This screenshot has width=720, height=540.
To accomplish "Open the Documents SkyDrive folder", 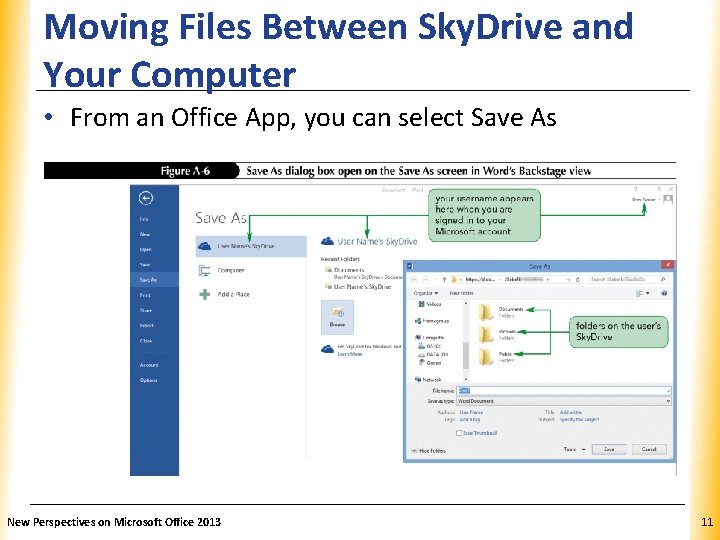I will [x=501, y=312].
